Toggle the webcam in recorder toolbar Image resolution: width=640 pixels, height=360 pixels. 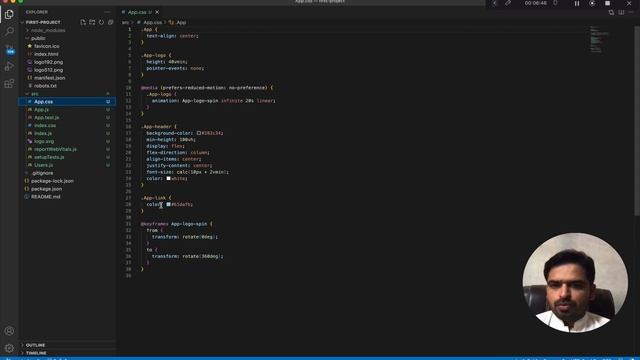click(592, 3)
